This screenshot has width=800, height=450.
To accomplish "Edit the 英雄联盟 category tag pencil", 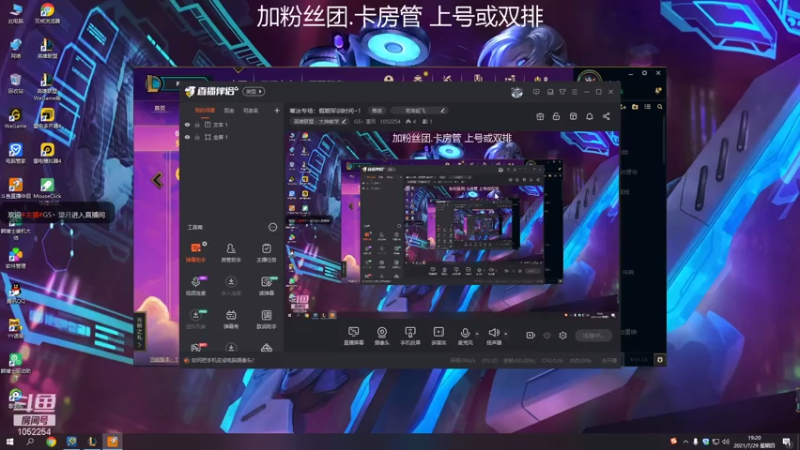I will pyautogui.click(x=344, y=121).
